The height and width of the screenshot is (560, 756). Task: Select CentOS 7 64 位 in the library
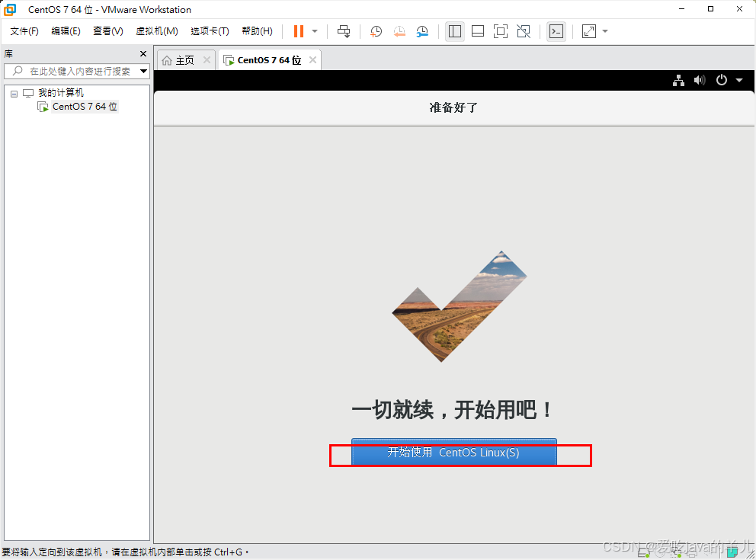coord(85,107)
